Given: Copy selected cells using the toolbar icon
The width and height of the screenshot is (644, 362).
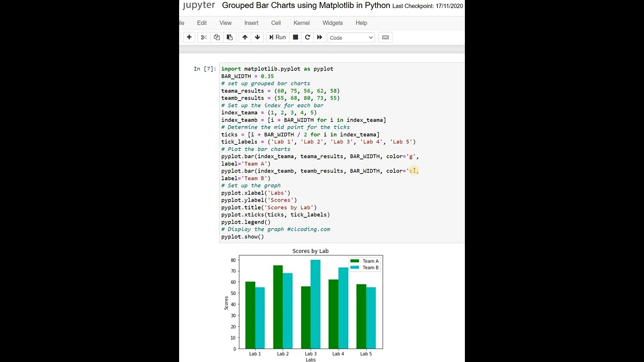Looking at the screenshot, I should click(217, 37).
